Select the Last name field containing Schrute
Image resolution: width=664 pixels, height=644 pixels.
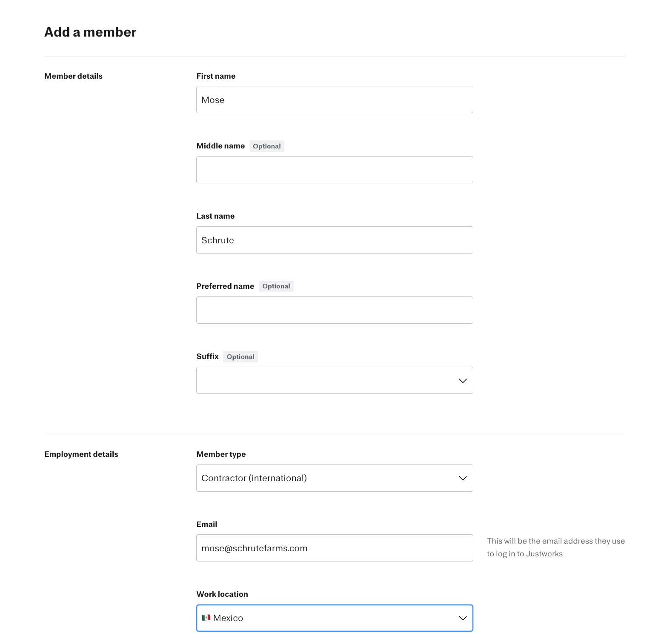[x=334, y=240]
